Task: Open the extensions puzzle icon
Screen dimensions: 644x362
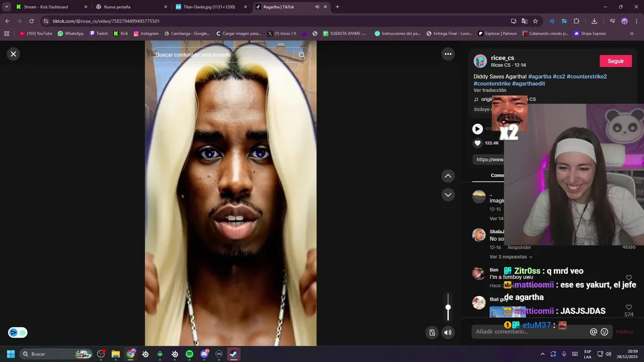Action: tap(577, 21)
